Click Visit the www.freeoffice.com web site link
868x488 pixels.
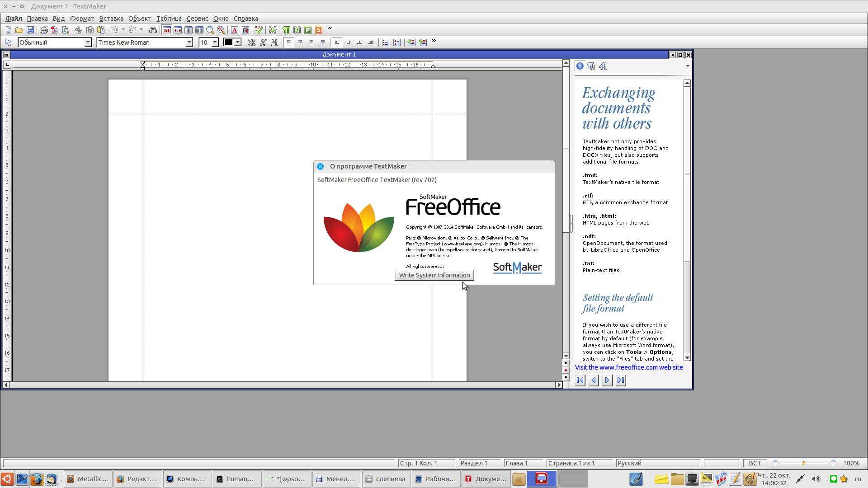click(x=629, y=367)
